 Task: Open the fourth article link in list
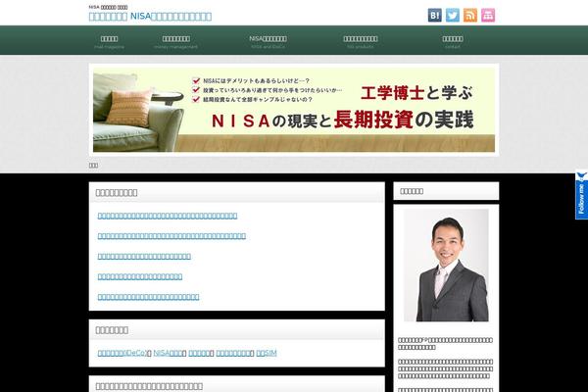pyautogui.click(x=140, y=276)
